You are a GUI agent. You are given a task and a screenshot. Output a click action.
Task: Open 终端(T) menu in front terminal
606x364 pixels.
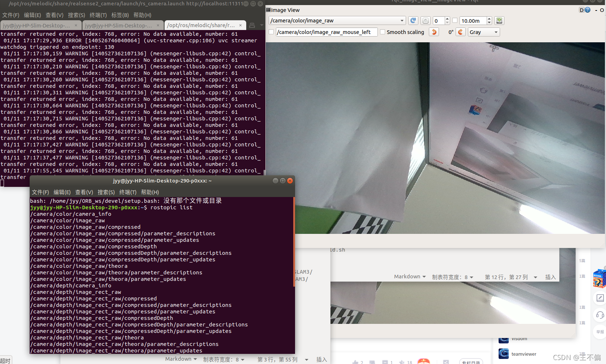click(x=128, y=192)
